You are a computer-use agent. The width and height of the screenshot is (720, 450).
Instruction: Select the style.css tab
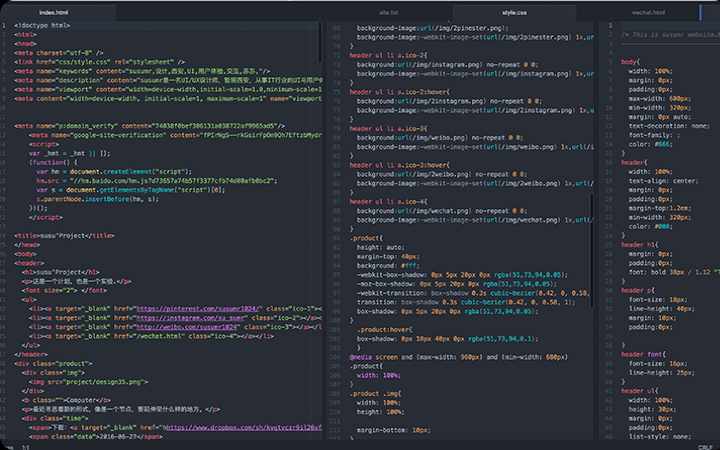pyautogui.click(x=514, y=12)
